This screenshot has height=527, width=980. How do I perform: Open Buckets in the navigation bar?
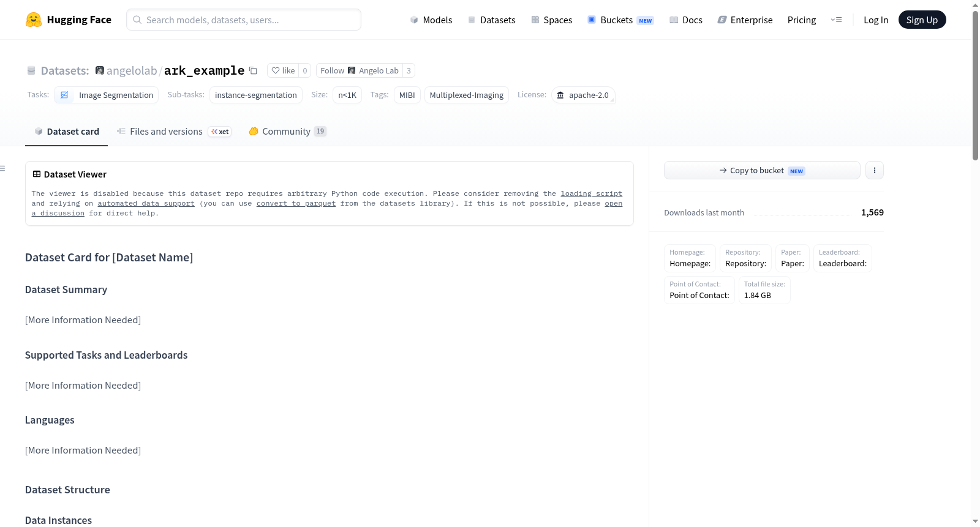point(620,20)
